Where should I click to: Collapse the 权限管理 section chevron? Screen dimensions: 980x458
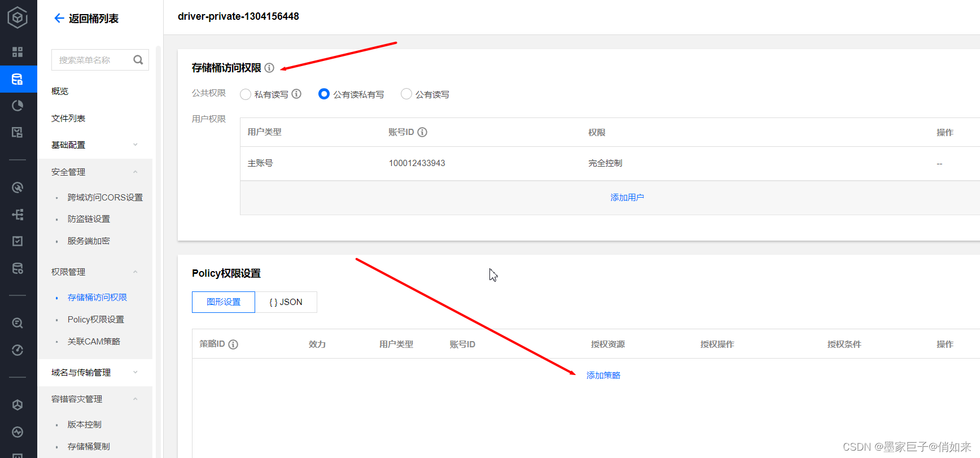coord(135,272)
